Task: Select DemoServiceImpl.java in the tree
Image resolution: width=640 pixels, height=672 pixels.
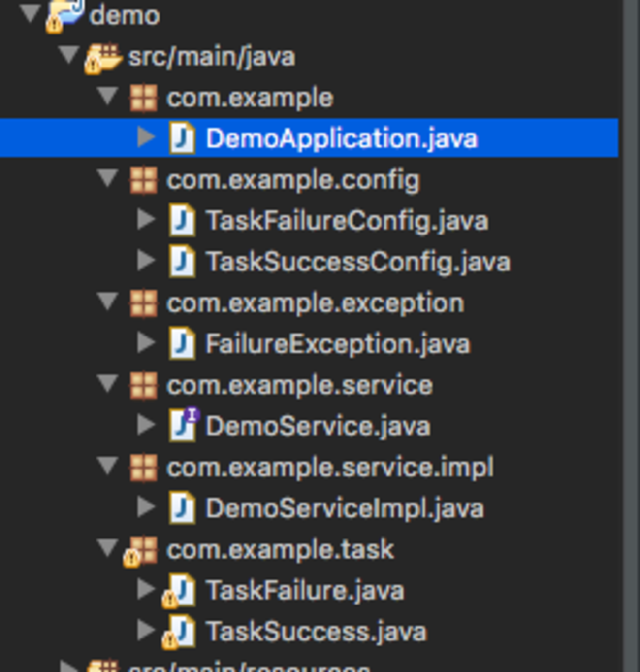Action: pos(344,509)
